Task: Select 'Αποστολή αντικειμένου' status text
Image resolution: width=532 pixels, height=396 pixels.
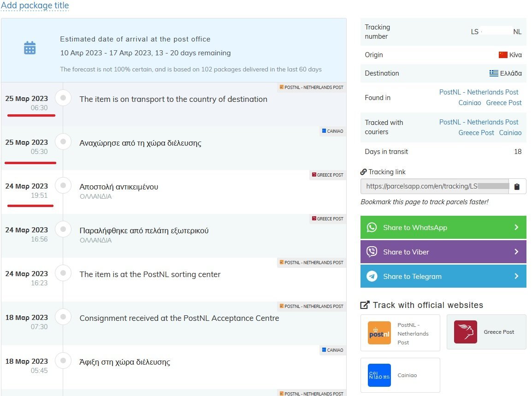Action: tap(119, 187)
